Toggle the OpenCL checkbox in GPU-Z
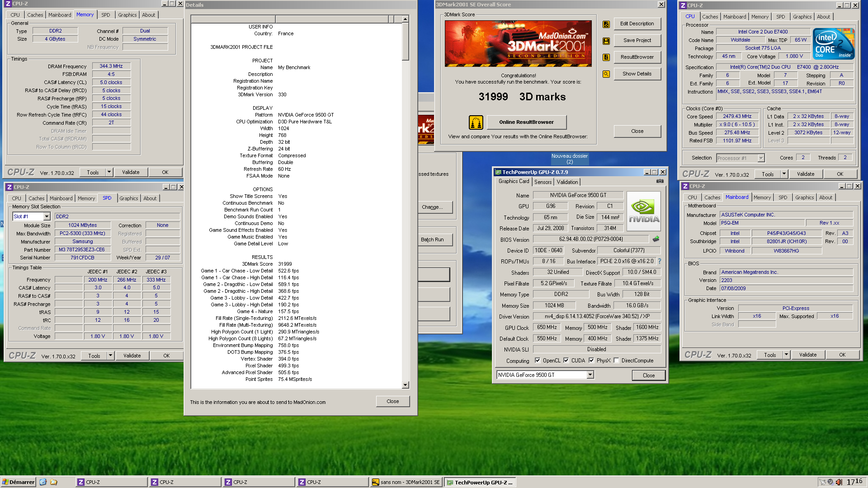 pos(538,361)
